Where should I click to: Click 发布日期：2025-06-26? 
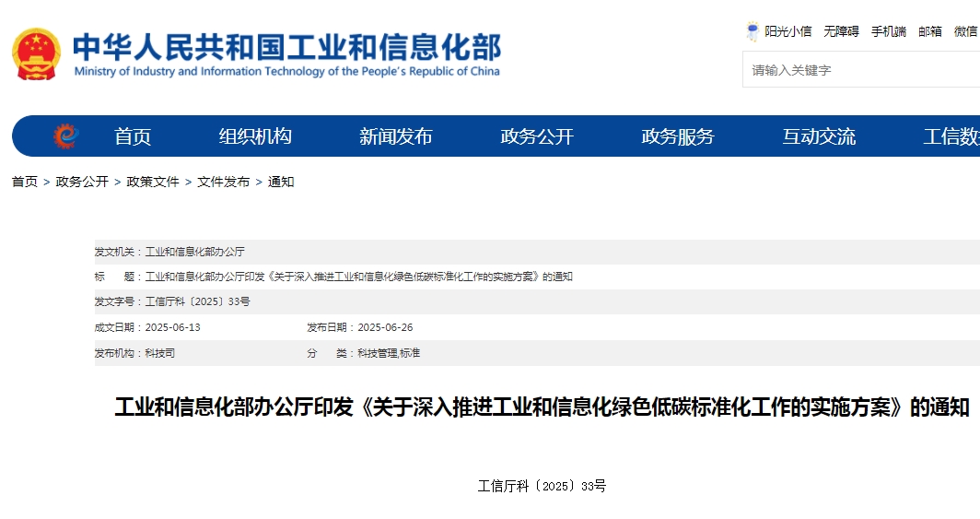[359, 327]
